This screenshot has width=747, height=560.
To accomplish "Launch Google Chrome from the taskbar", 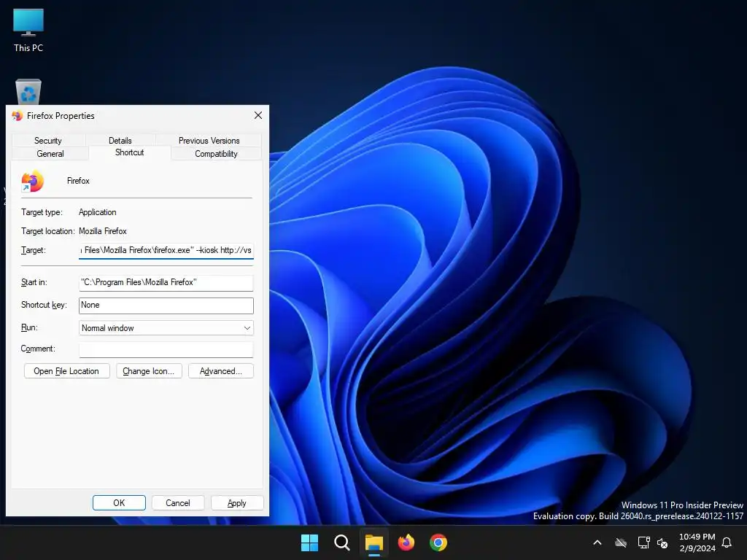I will click(438, 542).
